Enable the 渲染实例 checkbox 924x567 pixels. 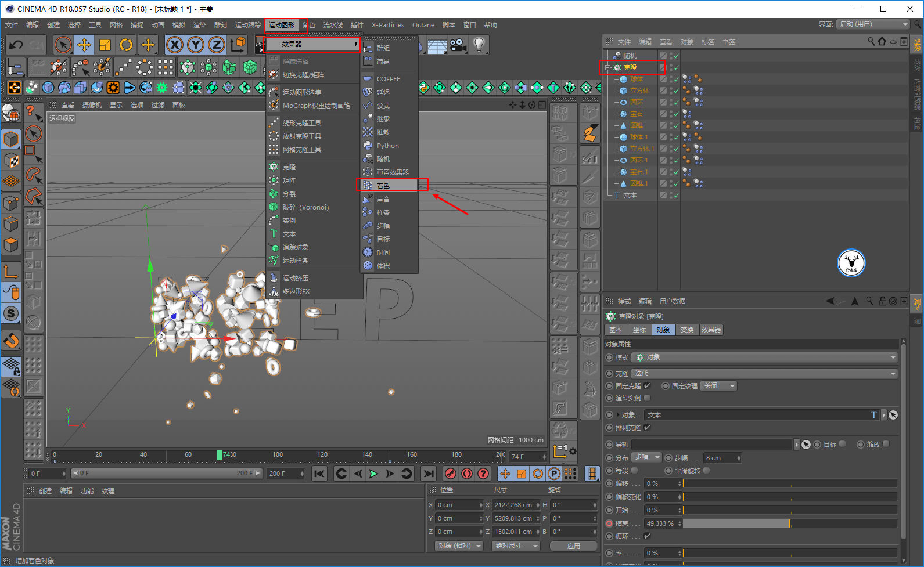pos(648,398)
